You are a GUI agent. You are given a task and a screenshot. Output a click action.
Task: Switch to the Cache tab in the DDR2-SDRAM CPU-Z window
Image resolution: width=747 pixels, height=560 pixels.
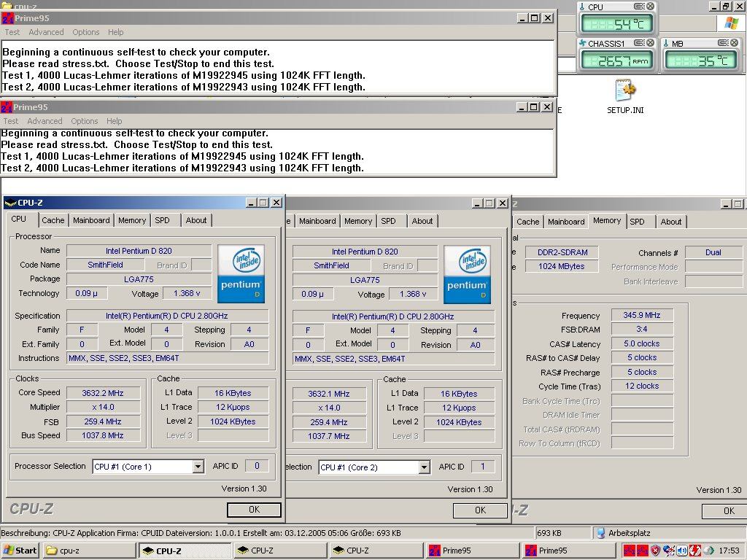pos(528,222)
